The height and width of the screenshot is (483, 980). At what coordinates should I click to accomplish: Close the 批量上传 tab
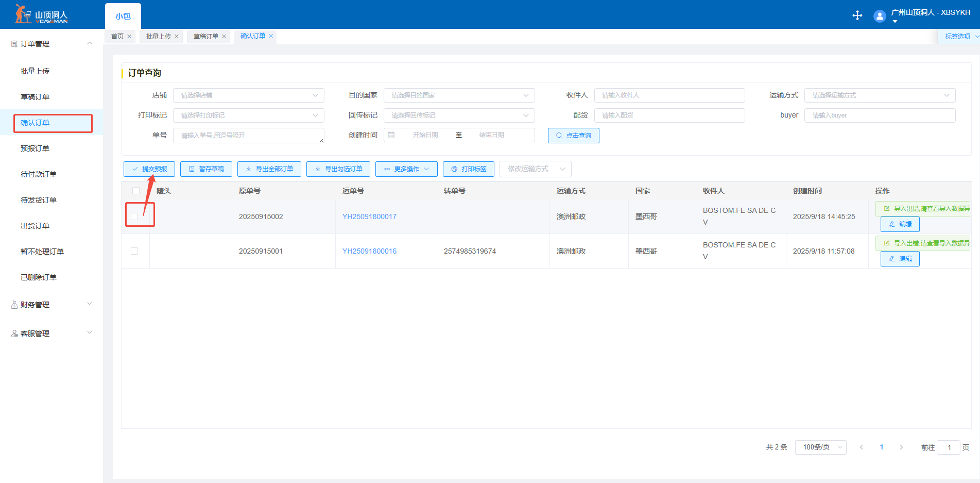pyautogui.click(x=177, y=37)
